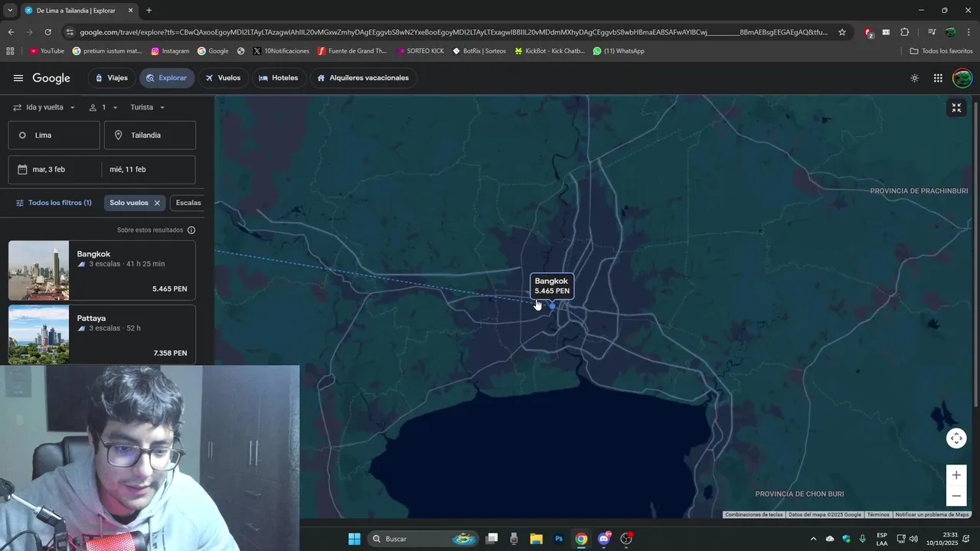The height and width of the screenshot is (551, 980).
Task: Toggle the light/dark theme sun icon
Action: [914, 78]
